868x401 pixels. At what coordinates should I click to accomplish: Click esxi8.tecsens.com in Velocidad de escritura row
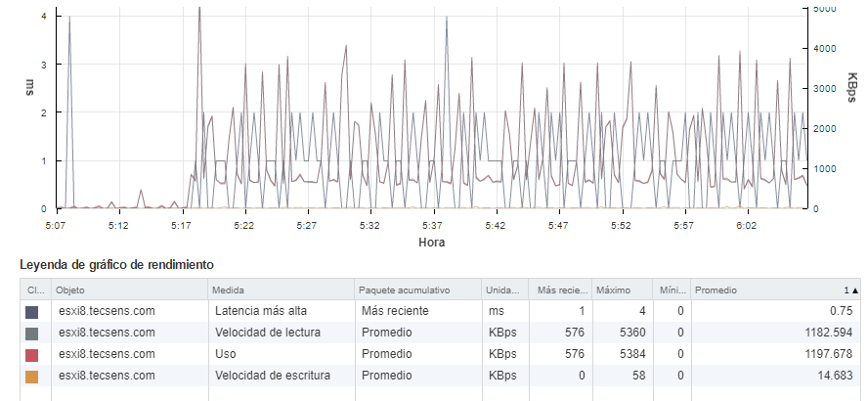[x=107, y=377]
